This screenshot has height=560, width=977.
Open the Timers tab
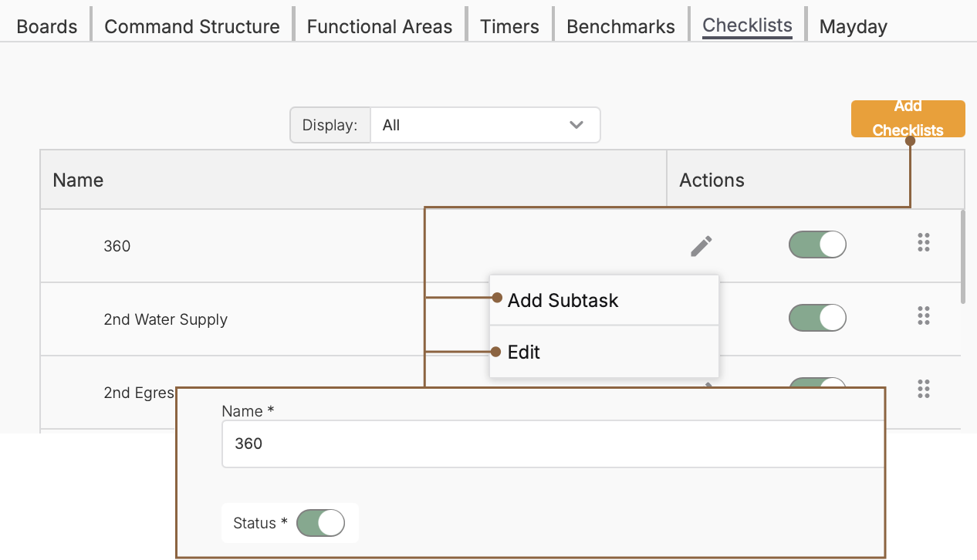point(509,26)
